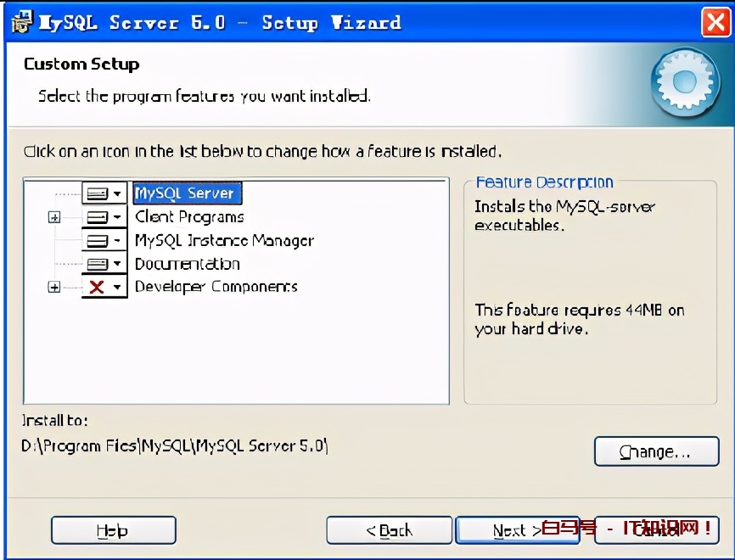Click the red X icon for Developer Components

point(97,287)
